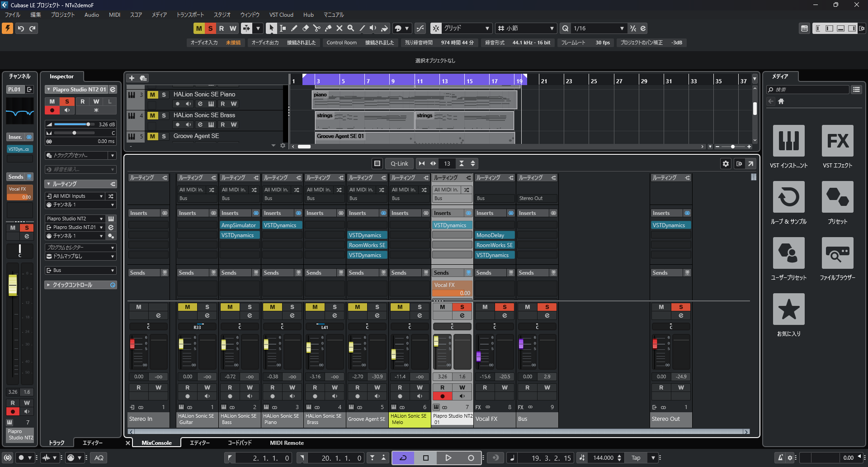Viewport: 868px width, 467px height.
Task: Solo the HALion Sonic SE Brass track
Action: [164, 115]
